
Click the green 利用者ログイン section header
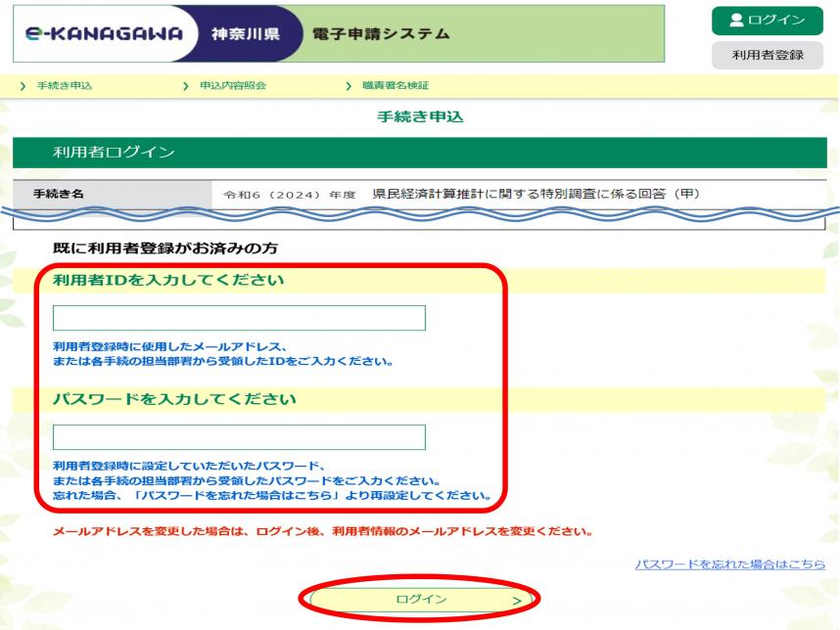pos(419,153)
